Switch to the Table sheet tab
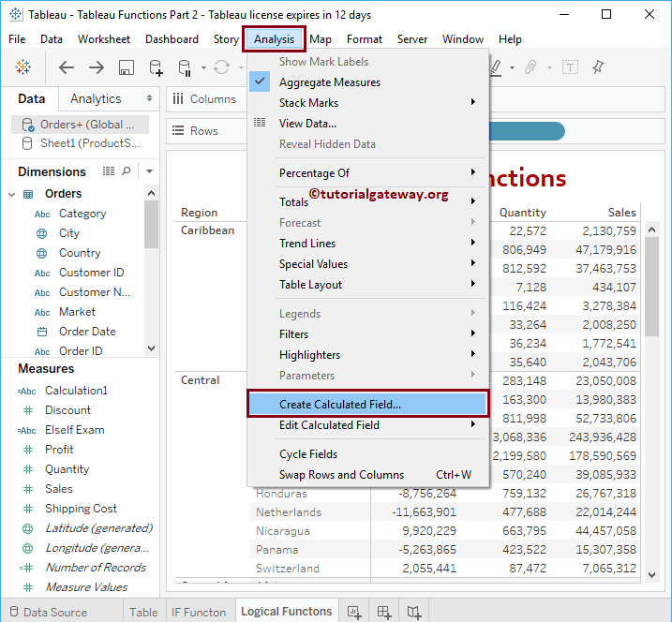 (x=143, y=612)
